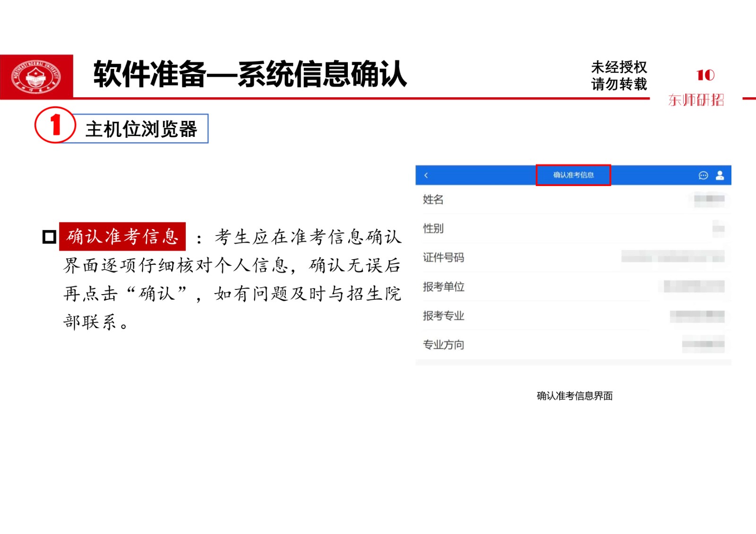Select the 报考专业 row label
756x534 pixels.
(443, 315)
